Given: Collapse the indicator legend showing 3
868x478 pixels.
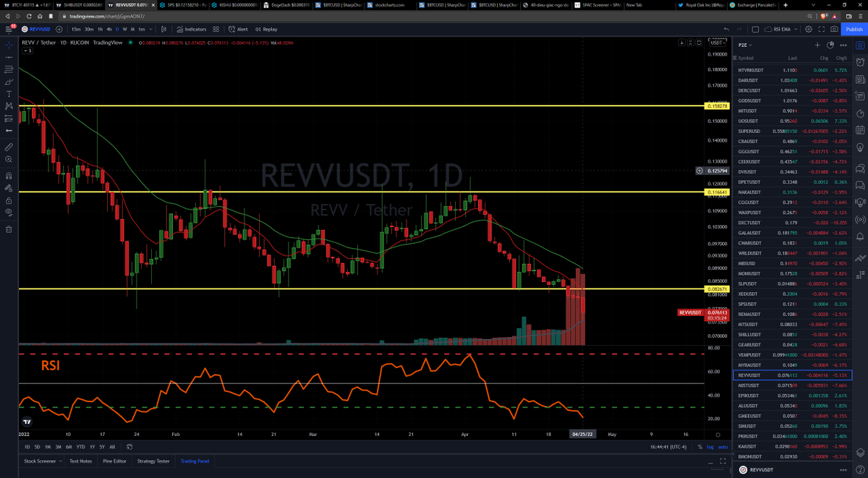Looking at the screenshot, I should 26,51.
